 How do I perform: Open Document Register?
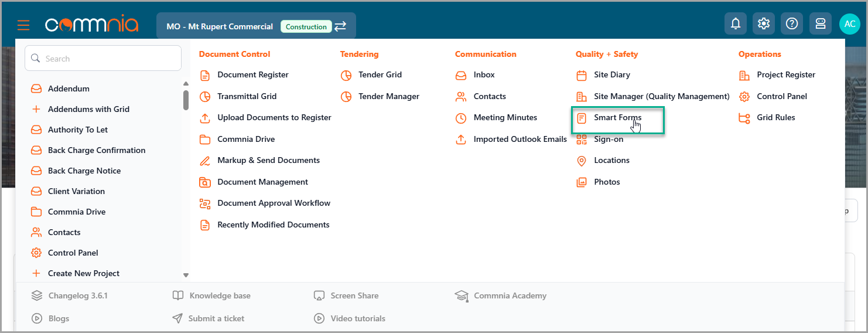[252, 75]
